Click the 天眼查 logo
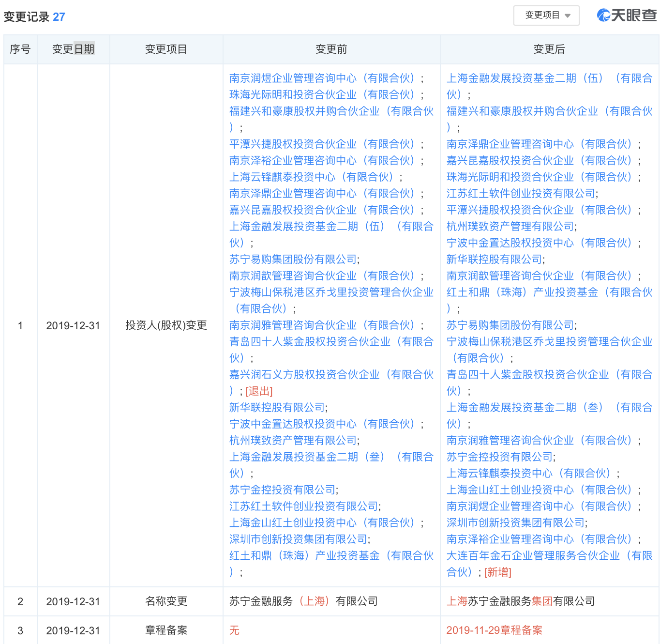The height and width of the screenshot is (644, 660). 627,15
